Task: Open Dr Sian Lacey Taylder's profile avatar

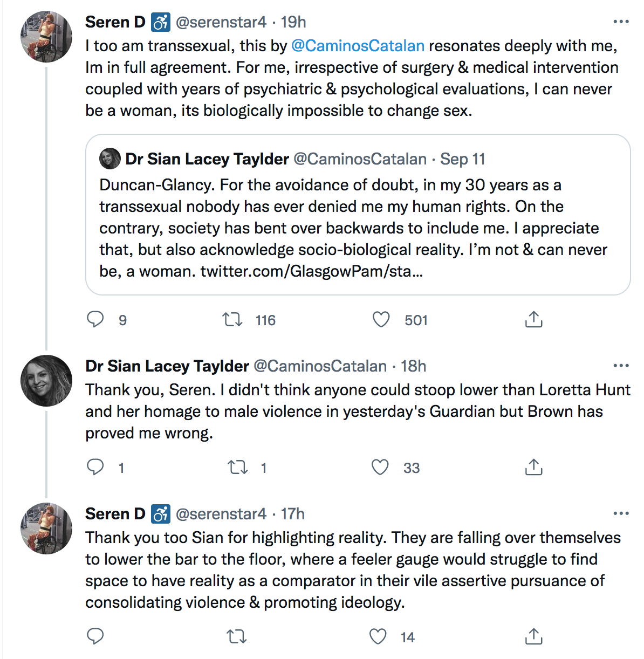Action: point(46,381)
